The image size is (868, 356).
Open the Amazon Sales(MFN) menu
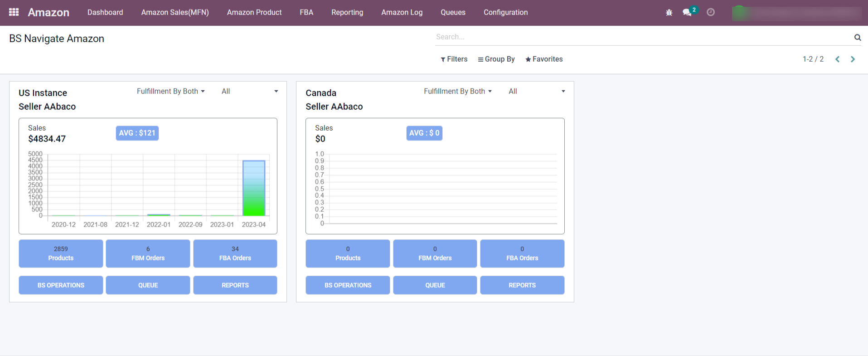175,13
